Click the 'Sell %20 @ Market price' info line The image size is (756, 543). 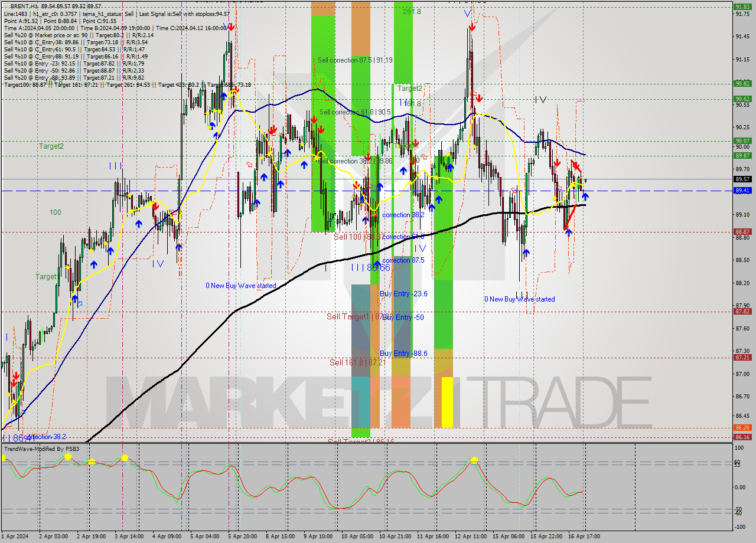point(79,35)
